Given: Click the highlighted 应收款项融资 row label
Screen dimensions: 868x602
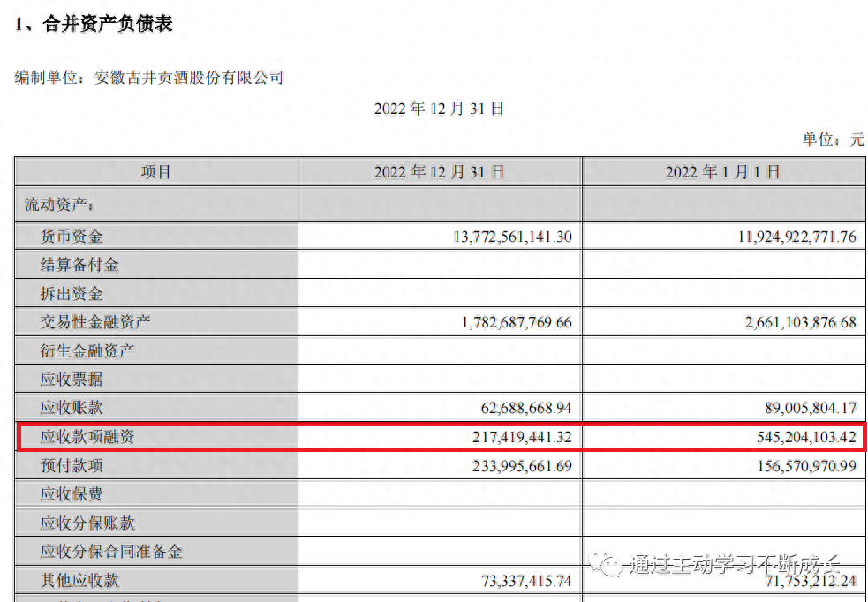Looking at the screenshot, I should point(87,437).
